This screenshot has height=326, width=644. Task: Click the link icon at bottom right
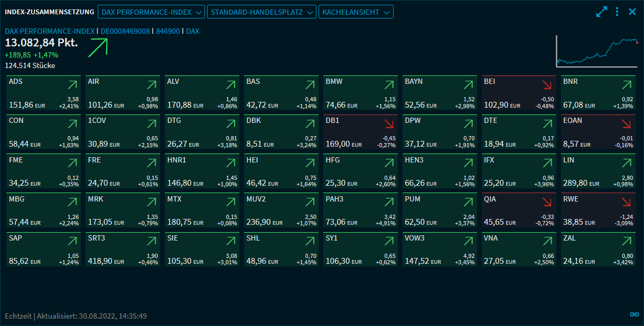coord(634,314)
